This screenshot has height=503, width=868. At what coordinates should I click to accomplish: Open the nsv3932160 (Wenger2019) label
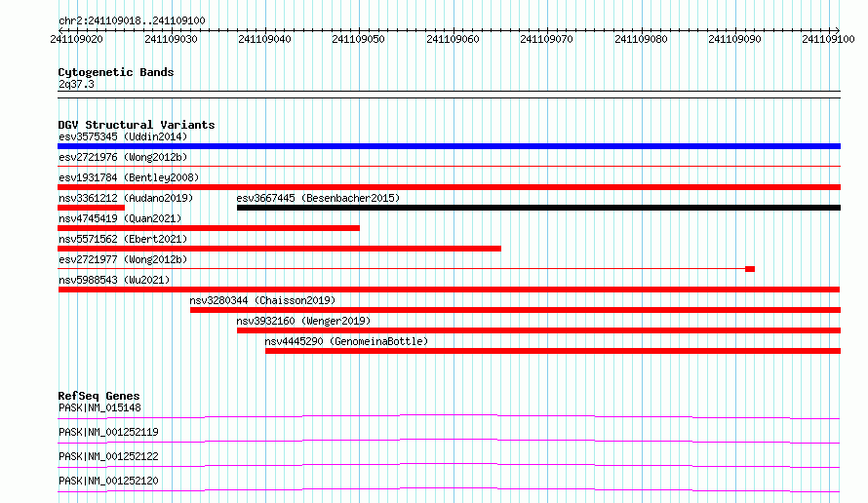[x=303, y=321]
